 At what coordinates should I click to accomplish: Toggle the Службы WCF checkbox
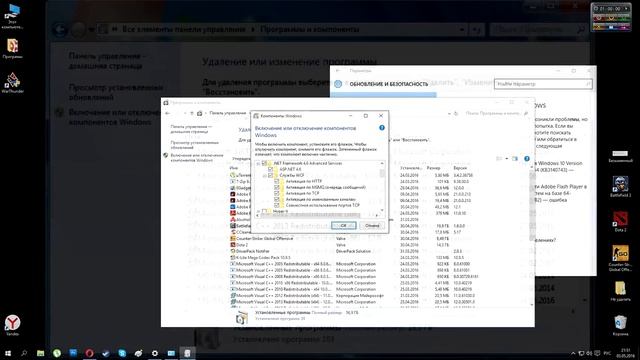[270, 175]
